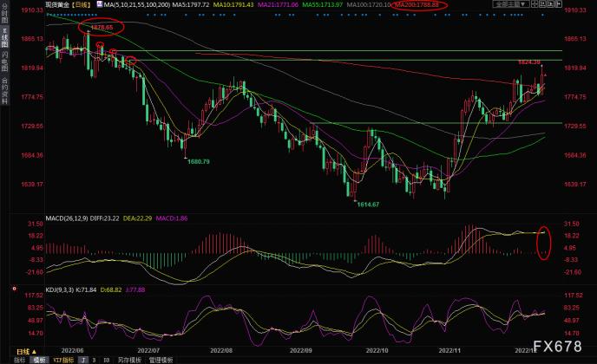Click the left KDJ axis 117.52 label

pyautogui.click(x=34, y=296)
